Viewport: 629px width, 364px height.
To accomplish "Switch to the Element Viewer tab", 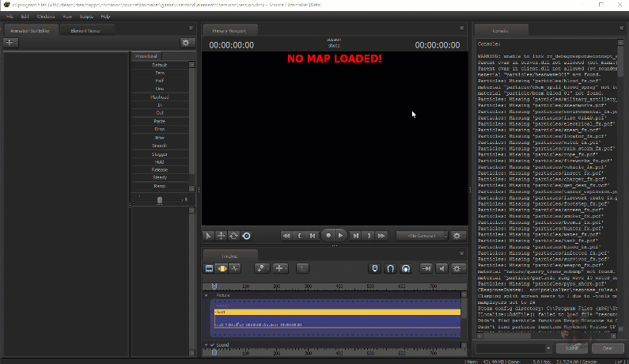I will click(85, 31).
